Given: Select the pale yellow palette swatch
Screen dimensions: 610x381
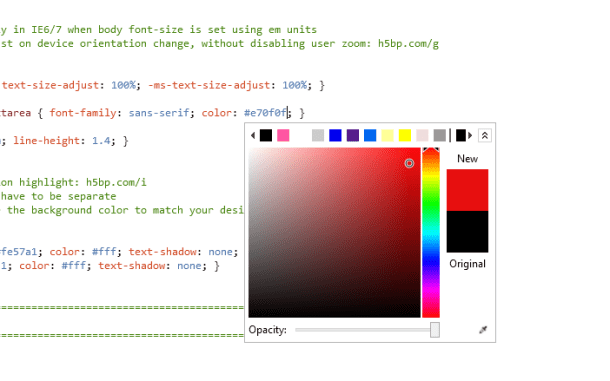Looking at the screenshot, I should click(387, 135).
